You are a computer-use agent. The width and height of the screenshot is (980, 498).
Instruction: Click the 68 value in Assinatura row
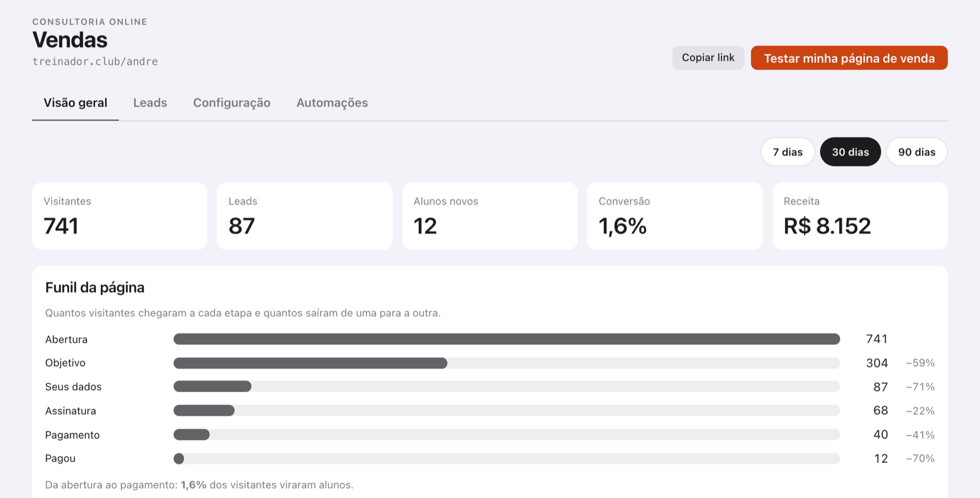click(x=881, y=410)
